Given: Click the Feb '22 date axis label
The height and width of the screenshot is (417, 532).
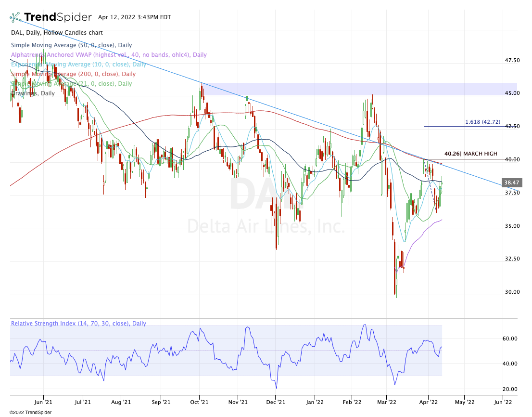Looking at the screenshot, I should (x=352, y=403).
